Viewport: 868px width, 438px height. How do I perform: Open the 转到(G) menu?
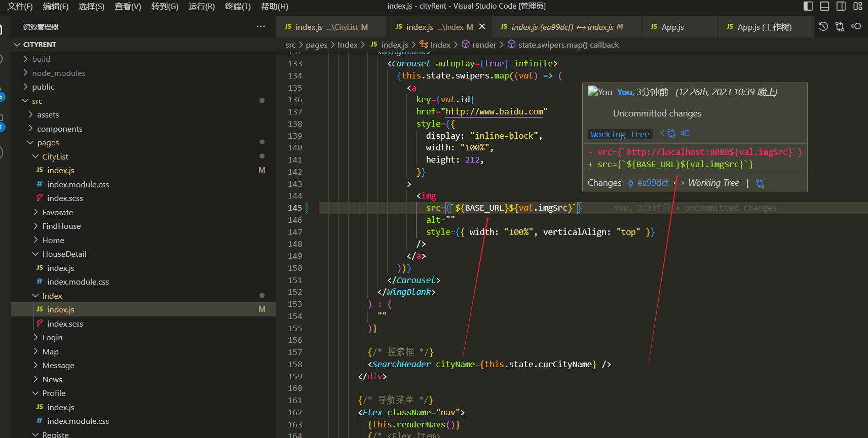pyautogui.click(x=165, y=6)
